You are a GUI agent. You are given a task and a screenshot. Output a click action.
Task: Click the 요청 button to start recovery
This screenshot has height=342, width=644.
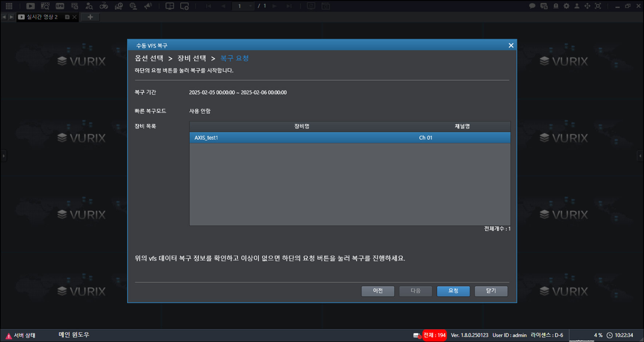453,291
